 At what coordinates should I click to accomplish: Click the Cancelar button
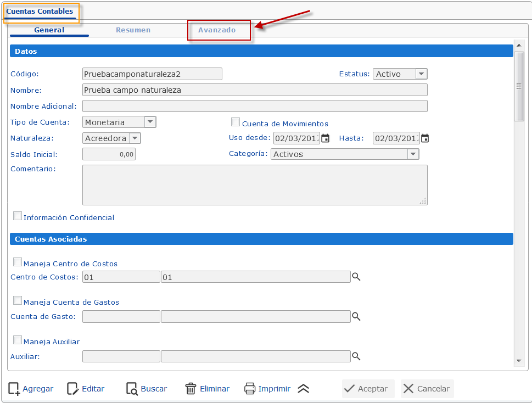(427, 388)
